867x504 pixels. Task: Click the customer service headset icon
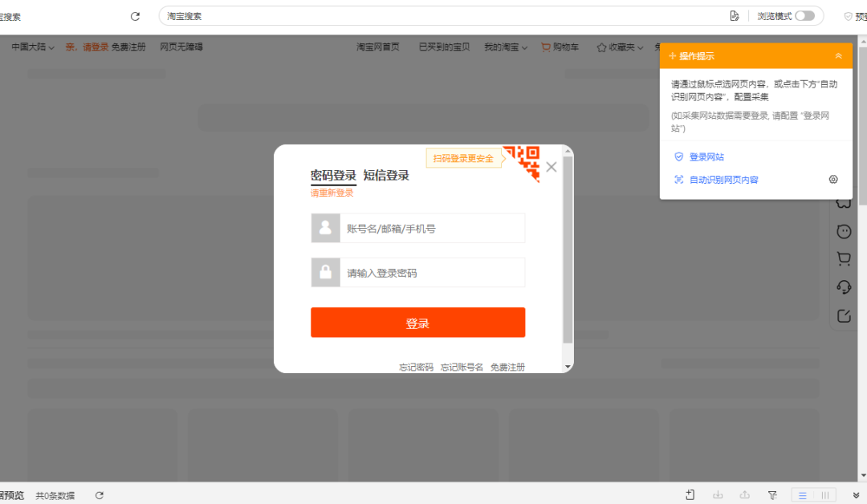[x=844, y=287]
